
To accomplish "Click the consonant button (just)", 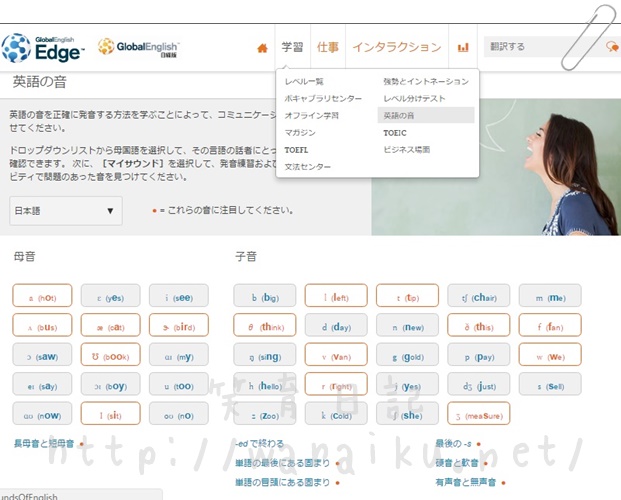I will (479, 384).
